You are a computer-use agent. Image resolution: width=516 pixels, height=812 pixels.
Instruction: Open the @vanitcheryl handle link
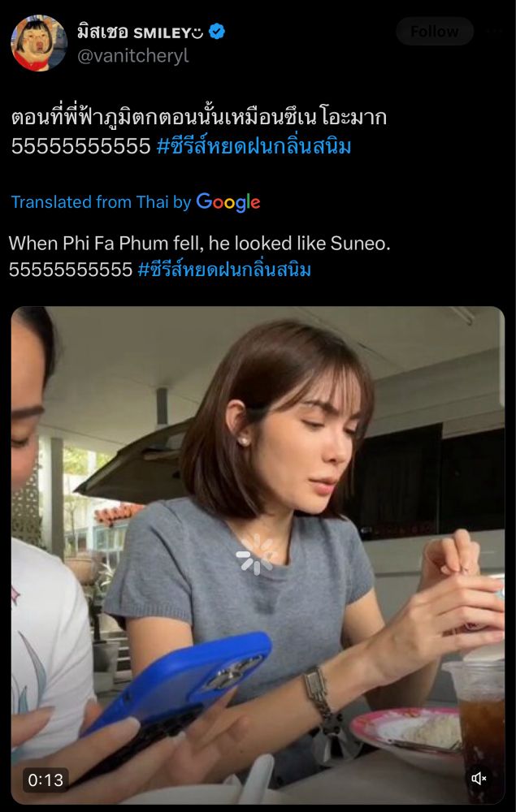coord(133,55)
